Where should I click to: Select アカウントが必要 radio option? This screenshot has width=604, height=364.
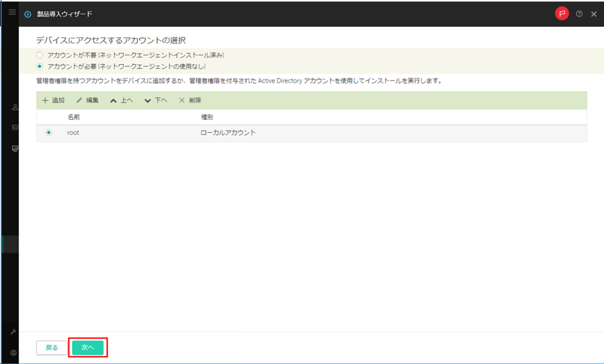coord(40,65)
